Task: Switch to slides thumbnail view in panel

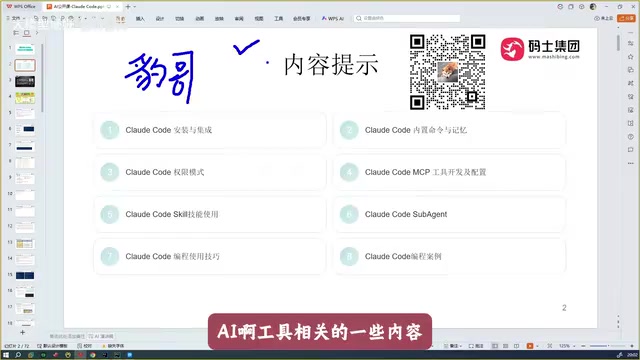Action: [x=27, y=33]
